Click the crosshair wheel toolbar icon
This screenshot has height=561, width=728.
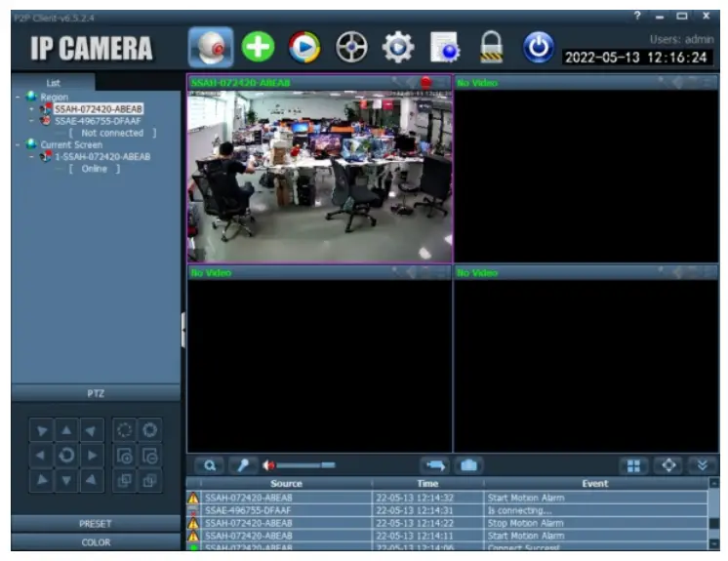pyautogui.click(x=351, y=47)
